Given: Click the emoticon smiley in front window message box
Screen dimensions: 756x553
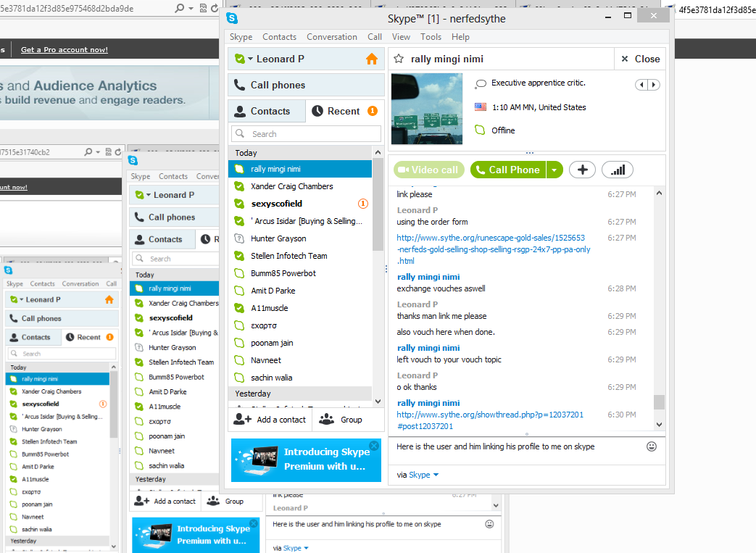Looking at the screenshot, I should click(x=652, y=446).
